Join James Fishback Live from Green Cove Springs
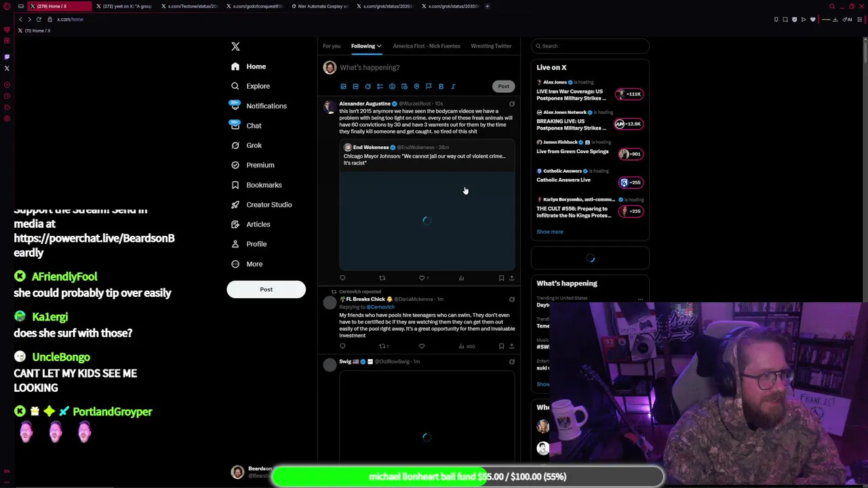868x488 pixels. (x=589, y=149)
